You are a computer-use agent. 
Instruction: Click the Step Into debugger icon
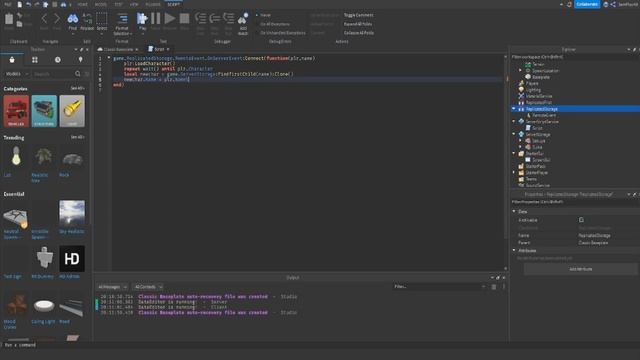200,18
